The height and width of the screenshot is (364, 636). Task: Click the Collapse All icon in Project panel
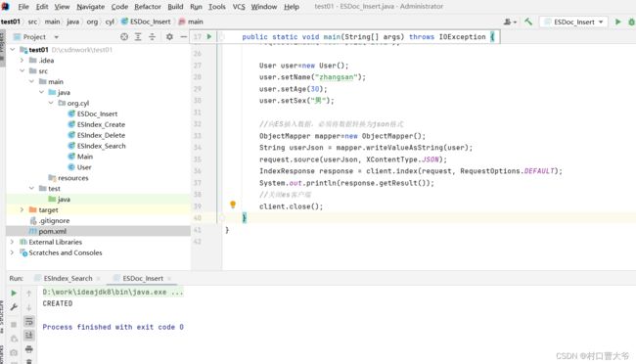click(x=152, y=36)
